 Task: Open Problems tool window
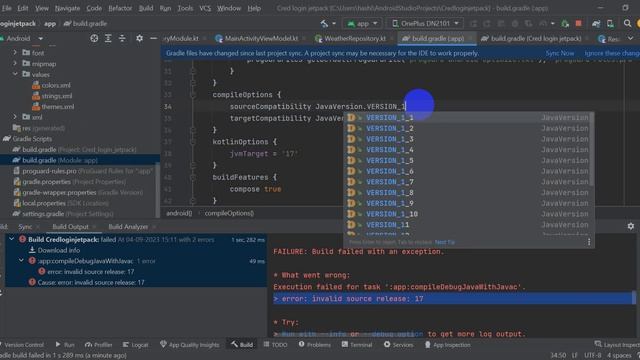(x=315, y=345)
